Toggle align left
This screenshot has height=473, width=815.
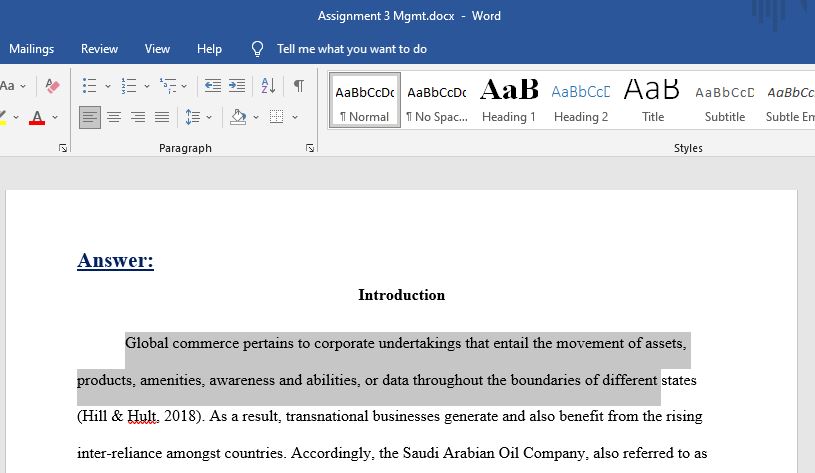point(89,117)
